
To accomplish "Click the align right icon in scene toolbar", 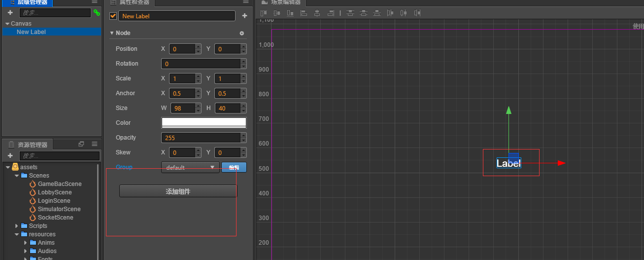I will point(331,13).
